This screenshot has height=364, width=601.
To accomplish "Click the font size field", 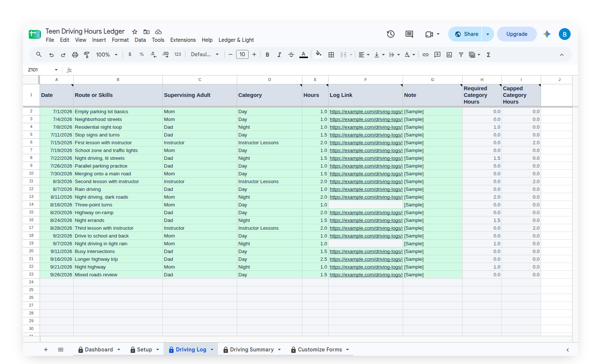I will point(242,54).
